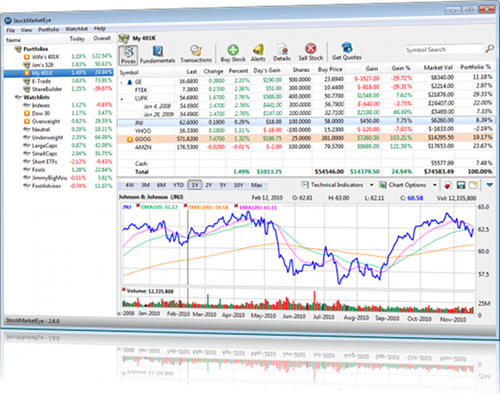Select the 6M chart range
Image resolution: width=500 pixels, height=394 pixels.
(161, 185)
